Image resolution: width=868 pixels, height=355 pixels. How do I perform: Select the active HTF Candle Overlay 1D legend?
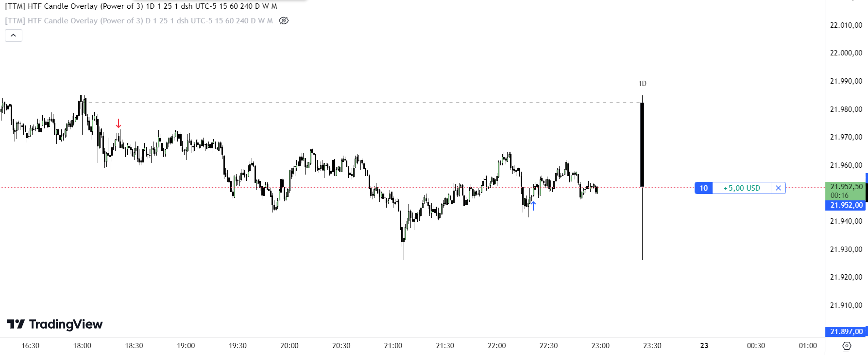coord(141,6)
